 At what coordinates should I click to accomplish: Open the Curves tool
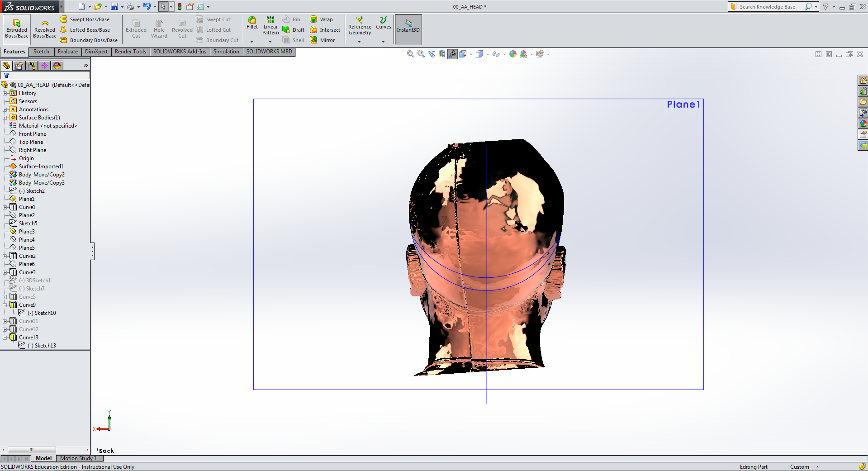pos(383,24)
